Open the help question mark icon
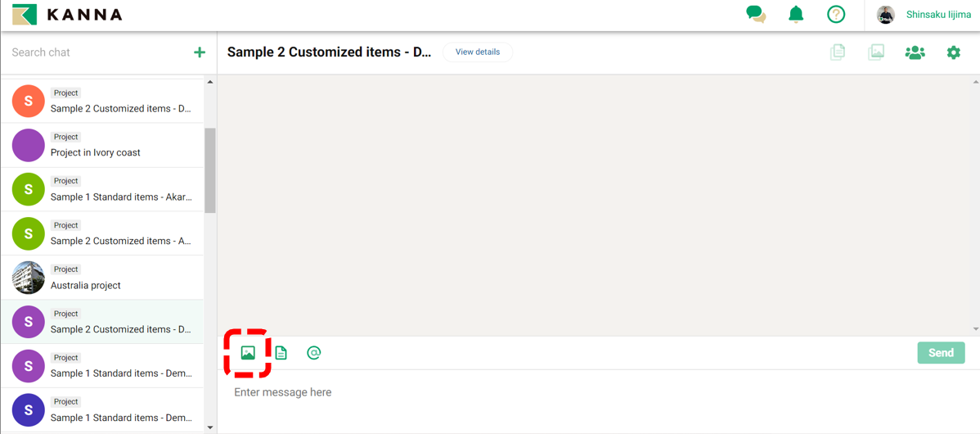 tap(835, 15)
